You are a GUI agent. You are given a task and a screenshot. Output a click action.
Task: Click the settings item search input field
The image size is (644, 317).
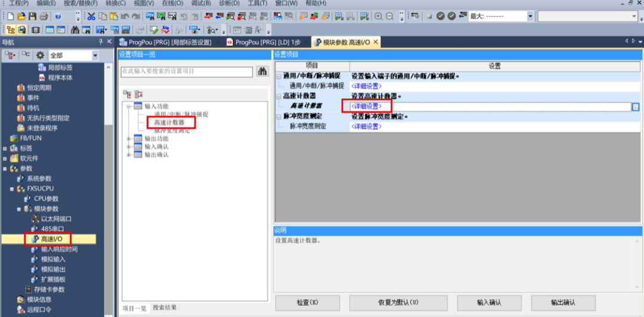point(186,72)
